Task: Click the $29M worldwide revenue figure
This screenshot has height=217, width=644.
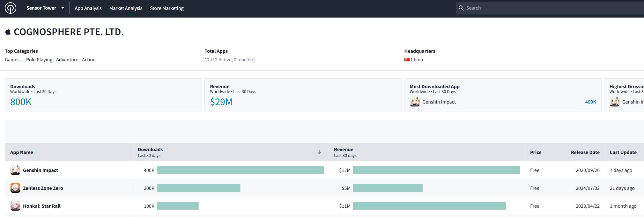Action: [x=221, y=102]
